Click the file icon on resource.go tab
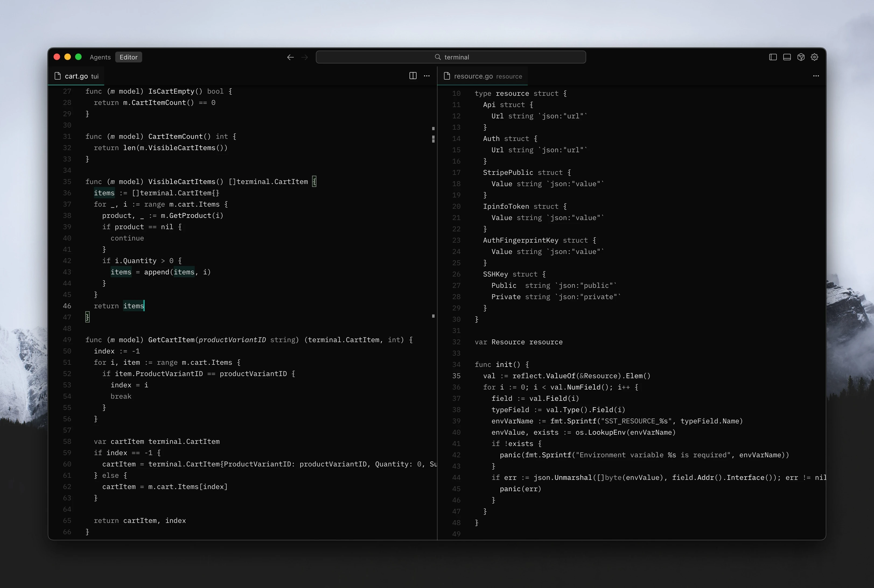The width and height of the screenshot is (874, 588). click(x=447, y=76)
